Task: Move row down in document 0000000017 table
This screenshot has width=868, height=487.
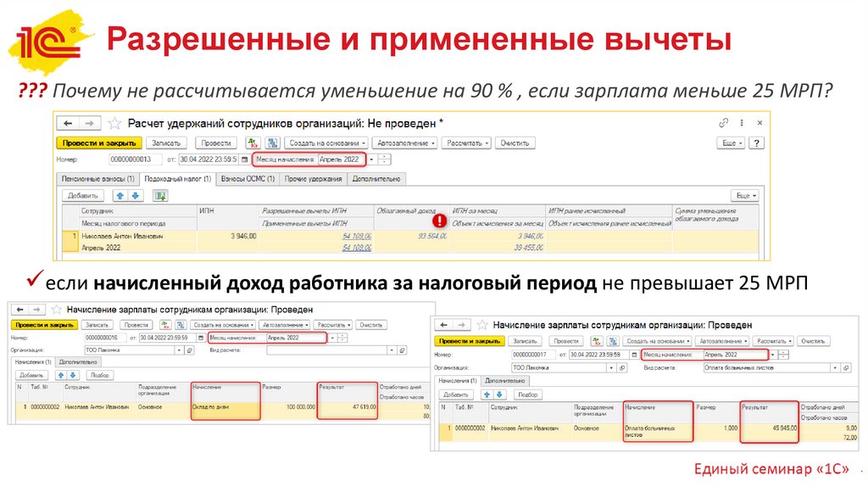Action: click(x=499, y=395)
